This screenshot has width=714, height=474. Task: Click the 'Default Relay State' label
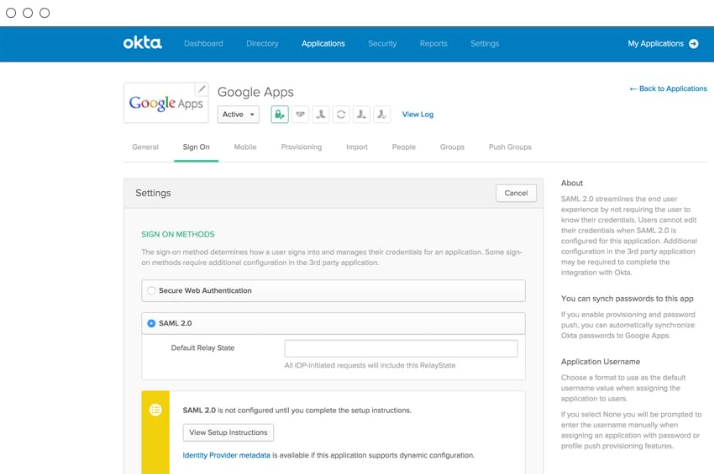pyautogui.click(x=203, y=348)
